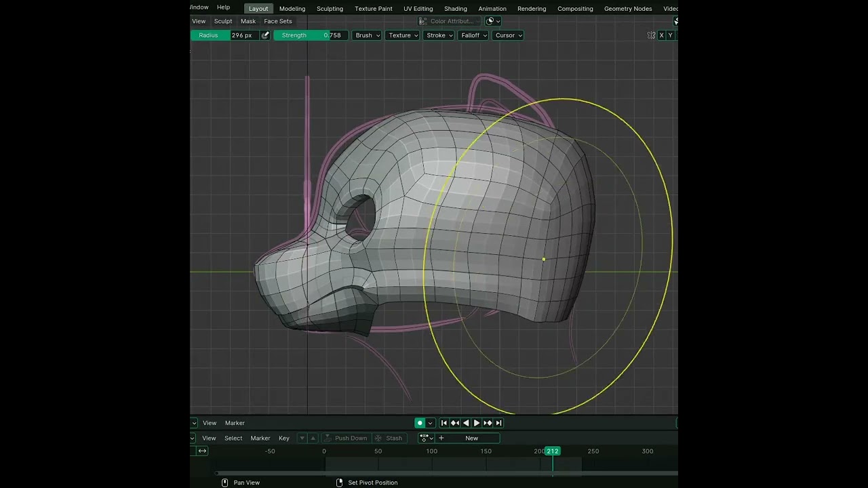Switch to the Compositing workspace tab
Viewport: 868px width, 488px height.
(575, 9)
